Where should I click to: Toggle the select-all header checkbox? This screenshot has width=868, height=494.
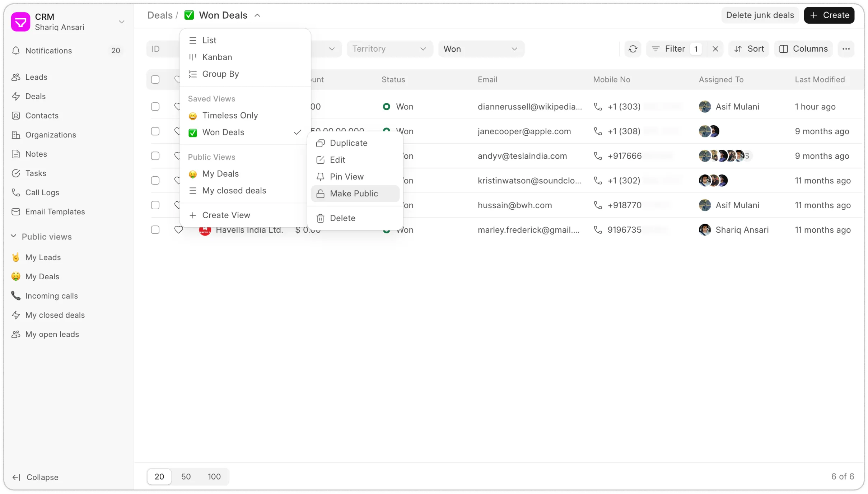[155, 79]
